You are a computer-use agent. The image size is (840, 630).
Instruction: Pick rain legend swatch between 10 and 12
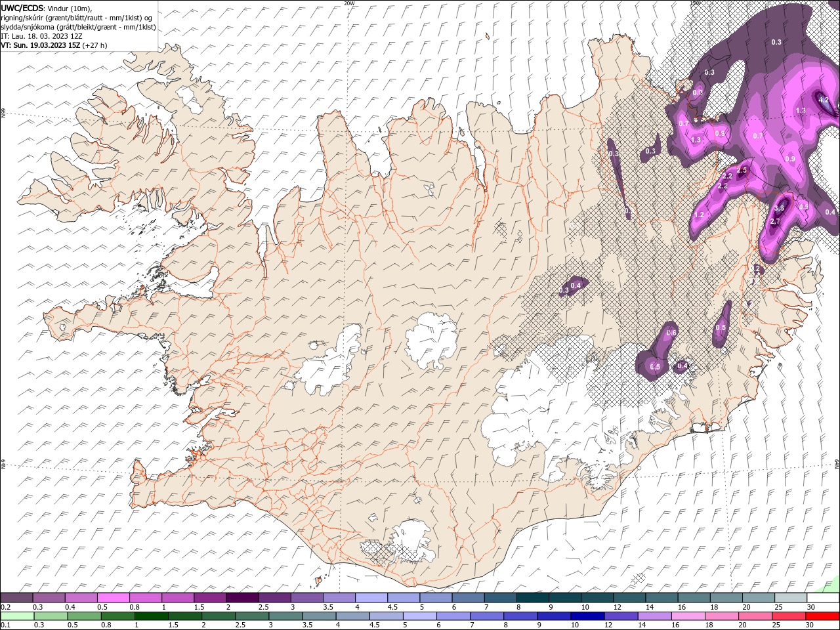[x=588, y=616]
